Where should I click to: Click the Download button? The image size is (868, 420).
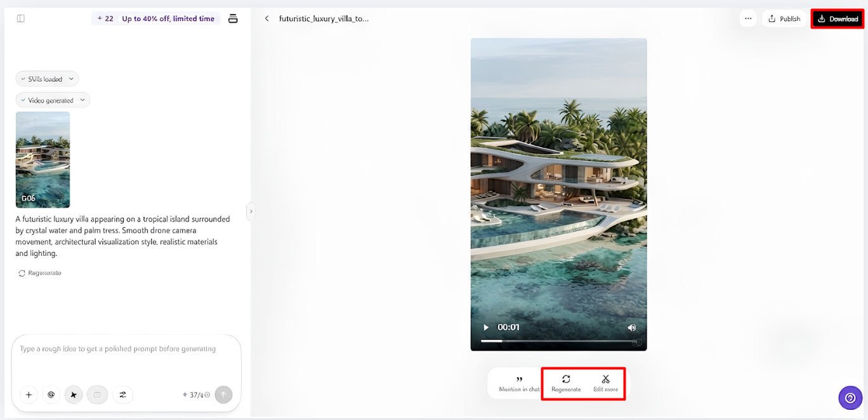coord(838,18)
